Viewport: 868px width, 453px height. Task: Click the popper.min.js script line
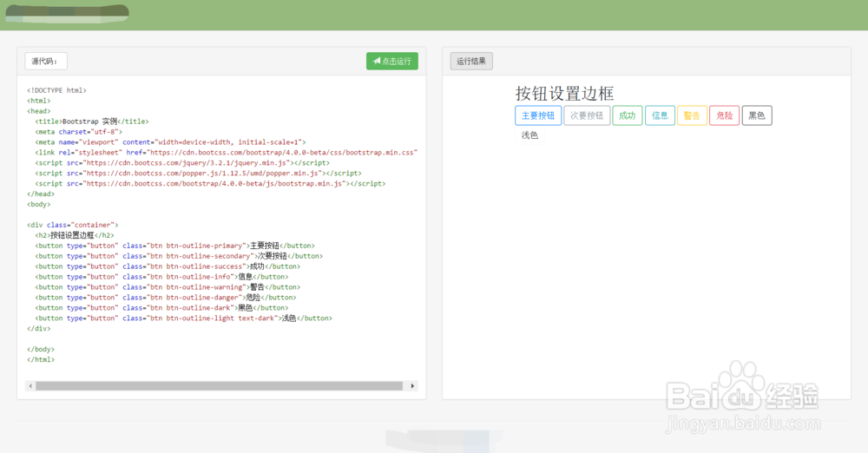pyautogui.click(x=198, y=174)
